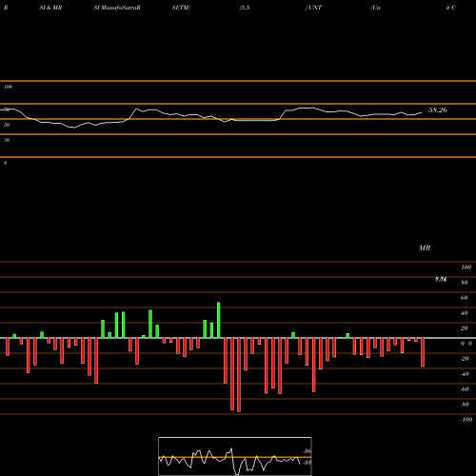
Task: Click the RSI value 58.26 label
Action: point(438,110)
